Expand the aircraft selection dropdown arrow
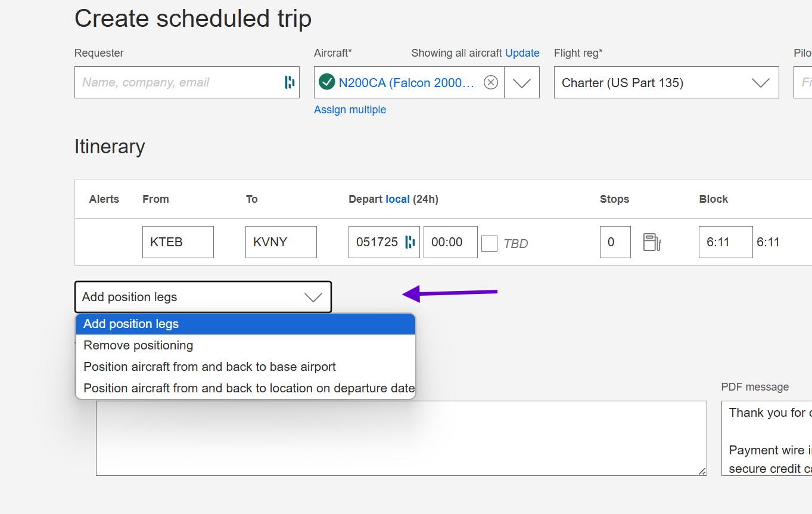This screenshot has width=812, height=514. 522,83
